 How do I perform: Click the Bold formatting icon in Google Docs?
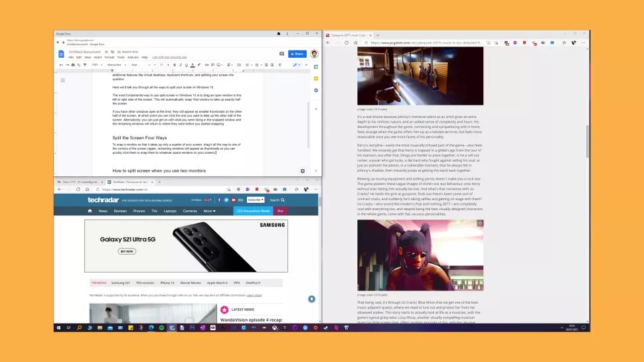click(x=173, y=65)
